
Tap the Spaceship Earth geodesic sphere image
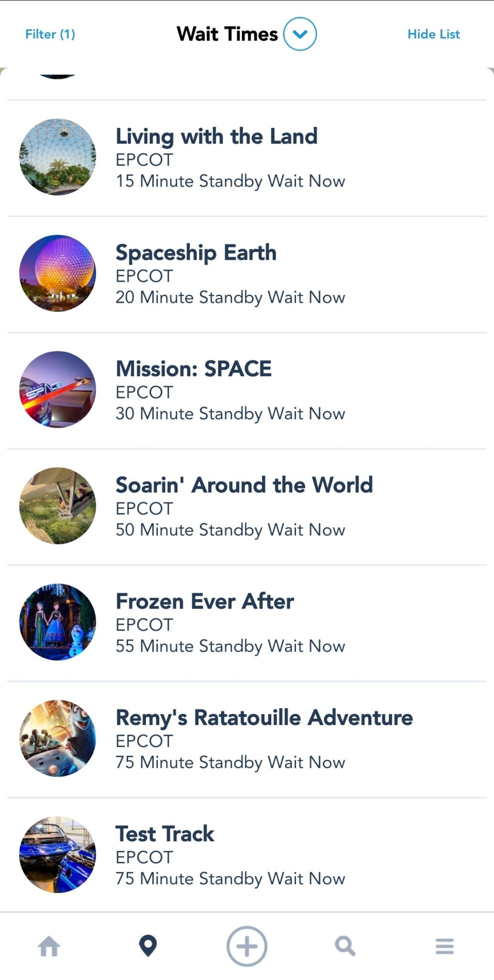coord(57,273)
